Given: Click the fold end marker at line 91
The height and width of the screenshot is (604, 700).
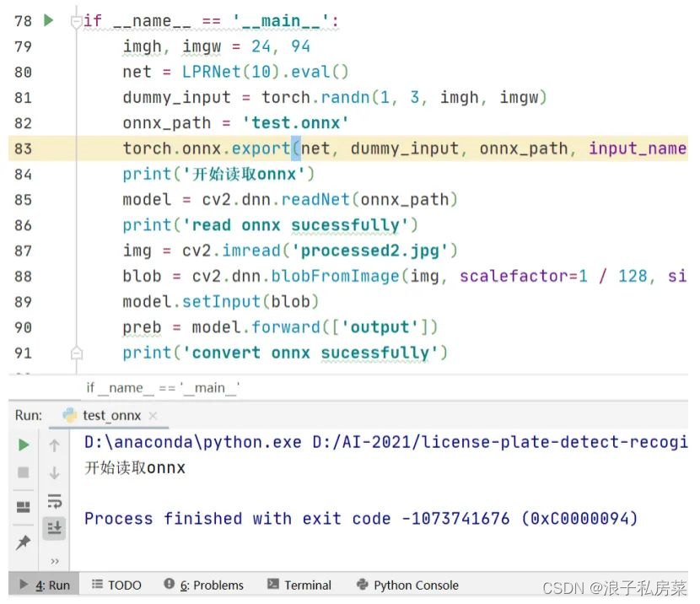Looking at the screenshot, I should coord(77,353).
